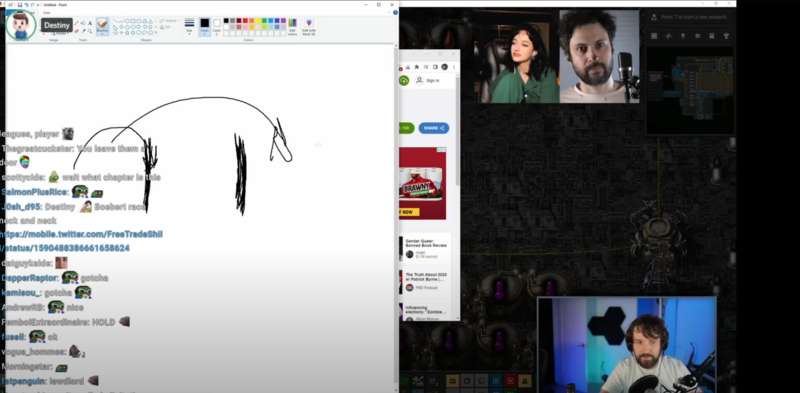Click Edit with Paint 3D
The image size is (800, 393).
(x=309, y=27)
